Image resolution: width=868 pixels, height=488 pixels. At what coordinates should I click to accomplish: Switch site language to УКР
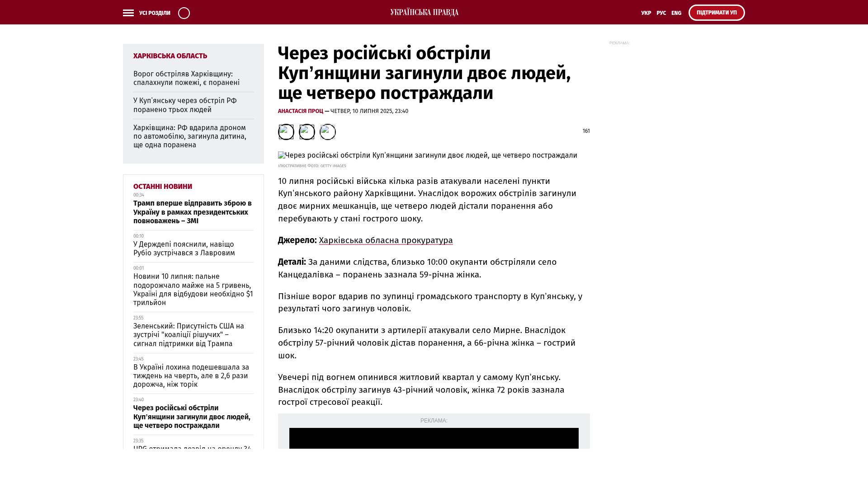(x=646, y=13)
